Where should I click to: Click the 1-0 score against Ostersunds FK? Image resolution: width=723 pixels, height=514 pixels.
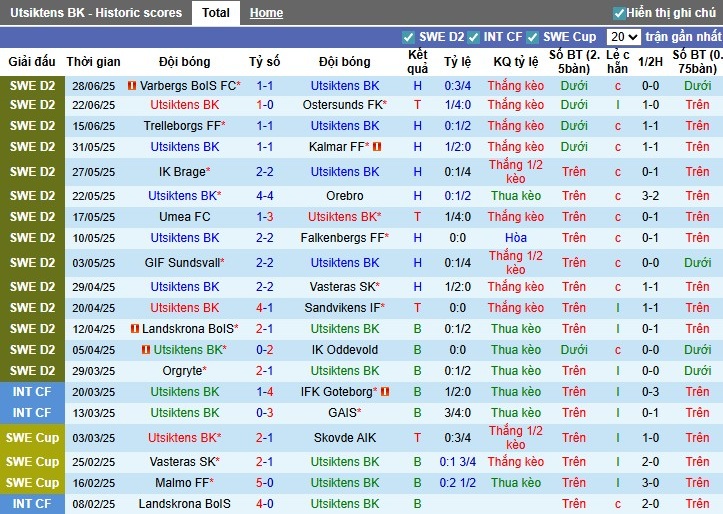(265, 105)
